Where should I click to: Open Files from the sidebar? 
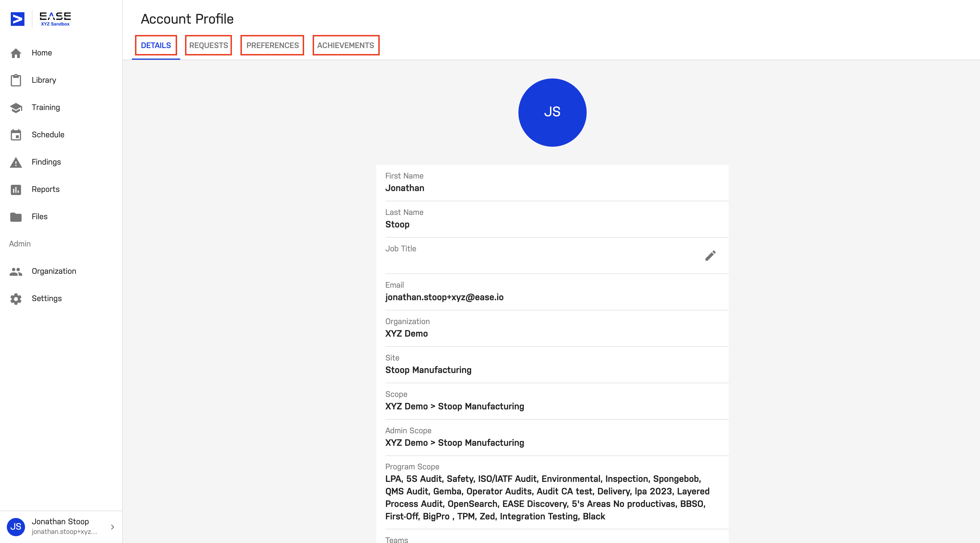pyautogui.click(x=61, y=217)
